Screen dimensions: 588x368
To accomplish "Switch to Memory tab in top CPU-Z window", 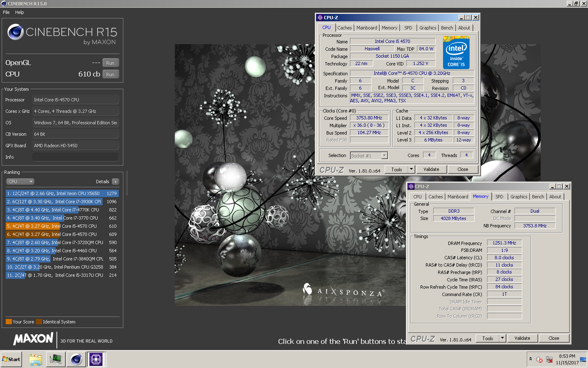I will point(390,28).
